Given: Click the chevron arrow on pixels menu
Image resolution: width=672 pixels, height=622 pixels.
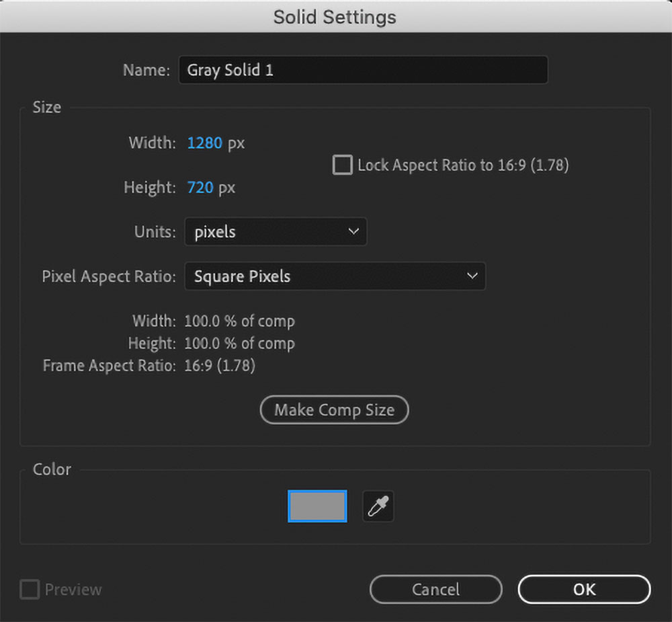Looking at the screenshot, I should tap(353, 232).
